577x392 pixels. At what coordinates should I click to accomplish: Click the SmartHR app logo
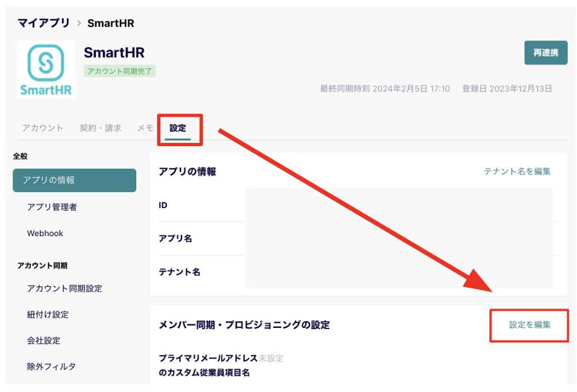point(46,70)
